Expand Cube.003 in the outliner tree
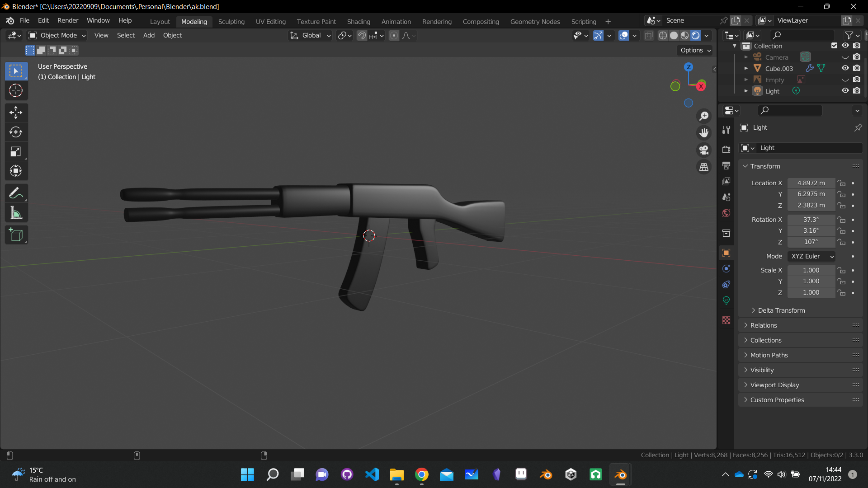868x488 pixels. tap(746, 68)
